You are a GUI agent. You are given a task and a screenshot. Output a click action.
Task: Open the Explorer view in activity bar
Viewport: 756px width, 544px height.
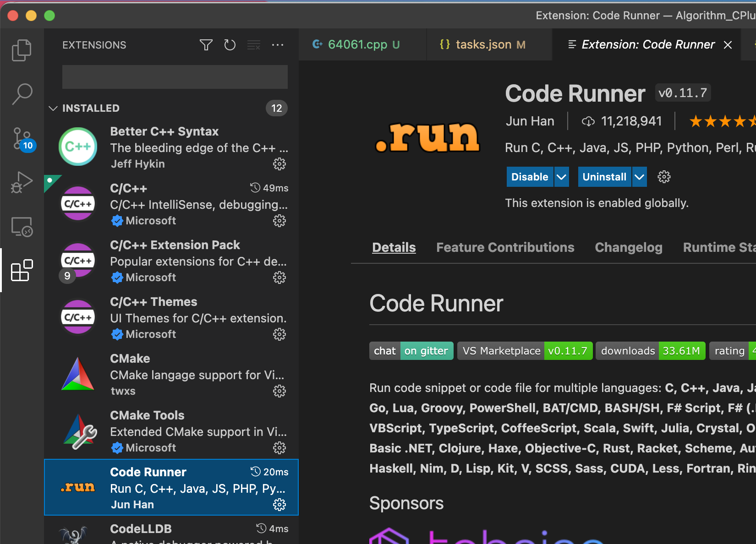(22, 50)
